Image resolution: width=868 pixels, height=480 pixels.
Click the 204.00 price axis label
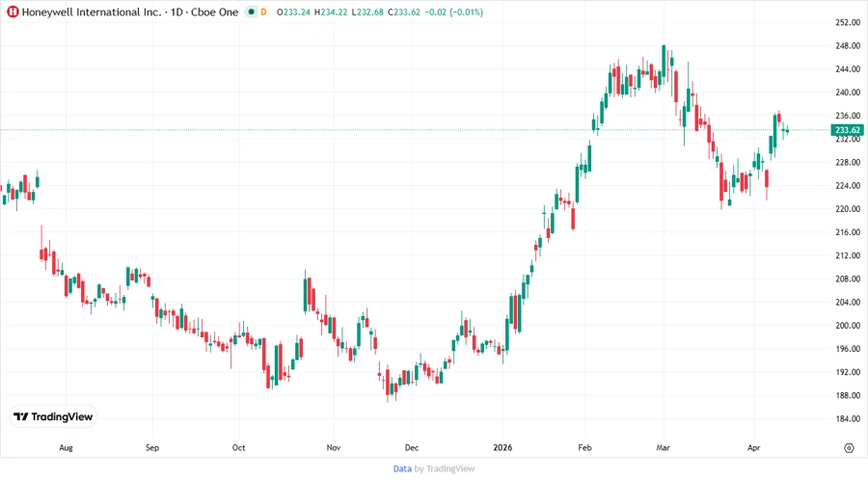[x=848, y=302]
